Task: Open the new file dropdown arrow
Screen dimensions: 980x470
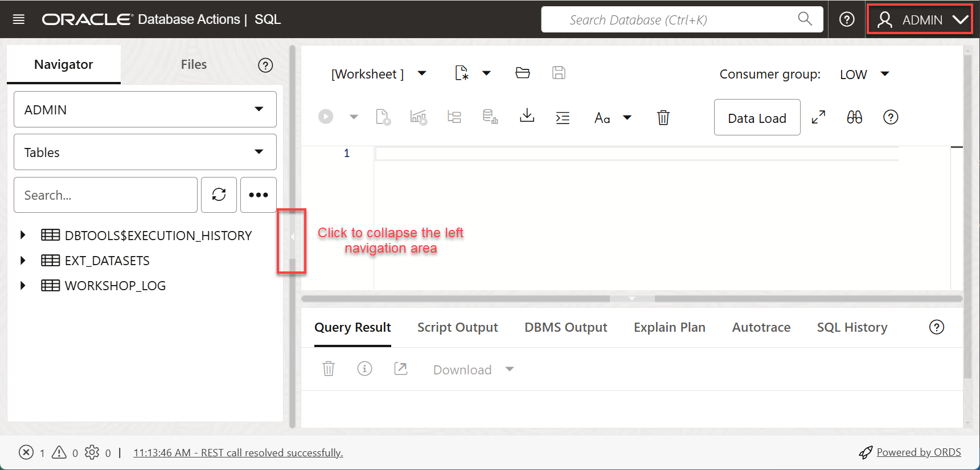Action: 487,73
